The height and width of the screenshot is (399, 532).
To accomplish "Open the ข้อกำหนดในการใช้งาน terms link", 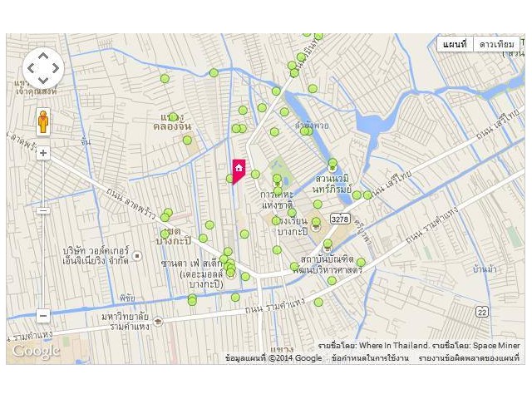I will (370, 358).
